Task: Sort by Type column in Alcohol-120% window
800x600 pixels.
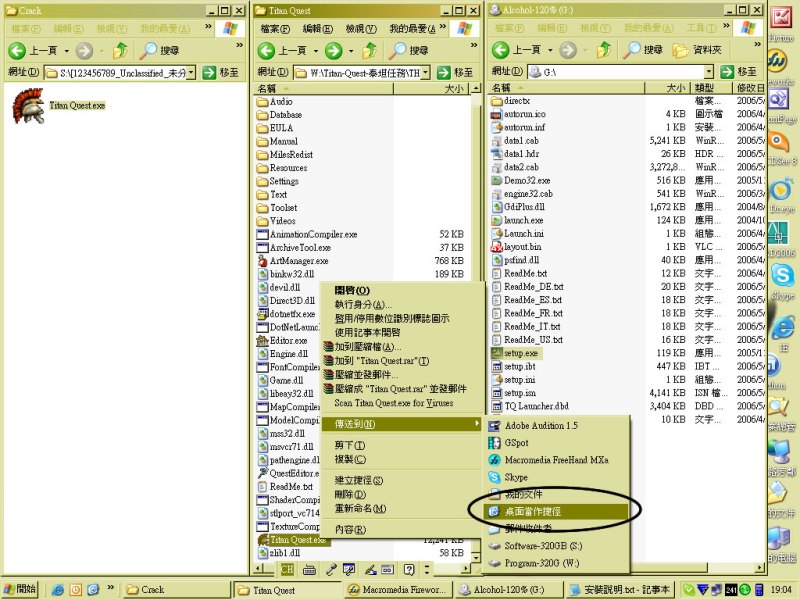Action: [x=711, y=88]
